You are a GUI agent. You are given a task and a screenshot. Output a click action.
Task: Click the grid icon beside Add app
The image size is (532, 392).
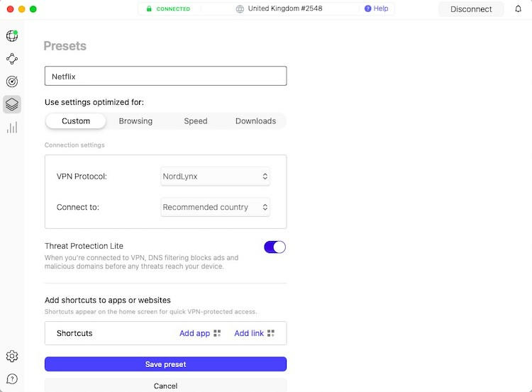(217, 333)
